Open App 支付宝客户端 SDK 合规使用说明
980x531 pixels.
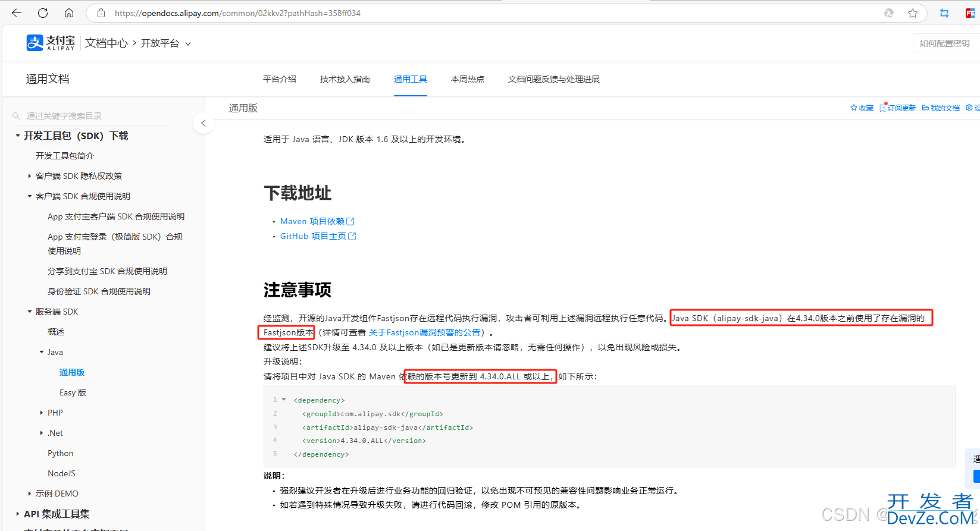pos(116,216)
